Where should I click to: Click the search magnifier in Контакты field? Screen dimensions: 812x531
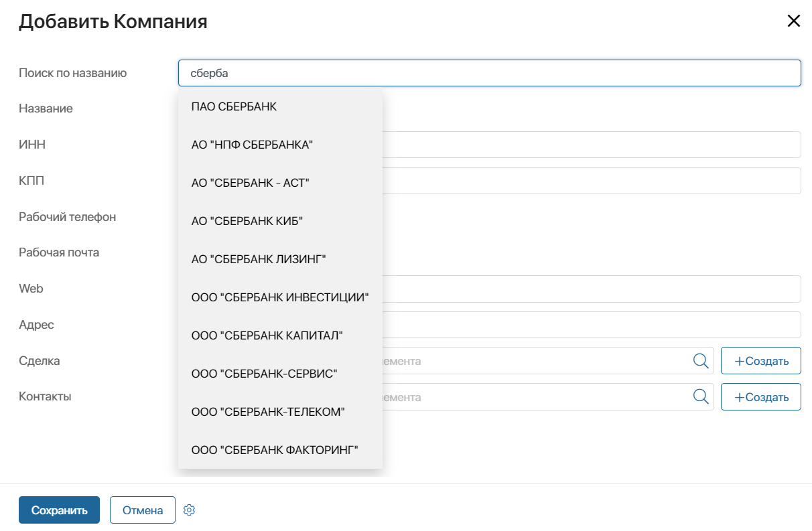701,397
